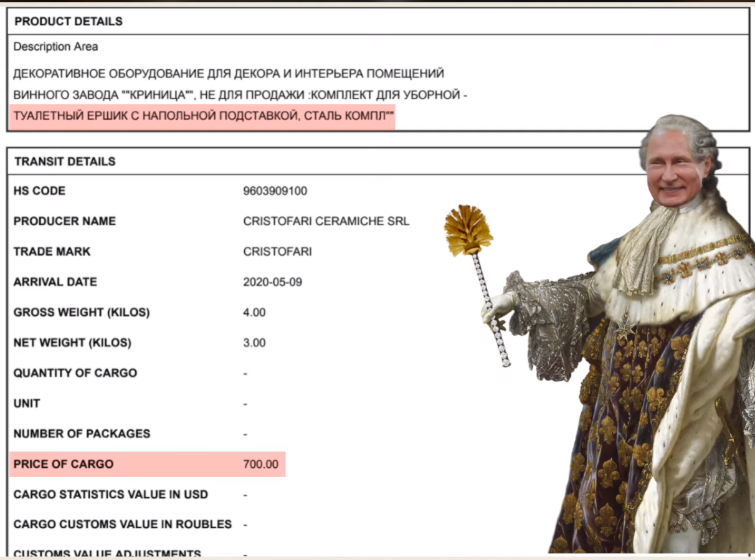The height and width of the screenshot is (560, 755).
Task: Select producer value "CRISTOFARI CERAMICHE SRL"
Action: point(326,221)
